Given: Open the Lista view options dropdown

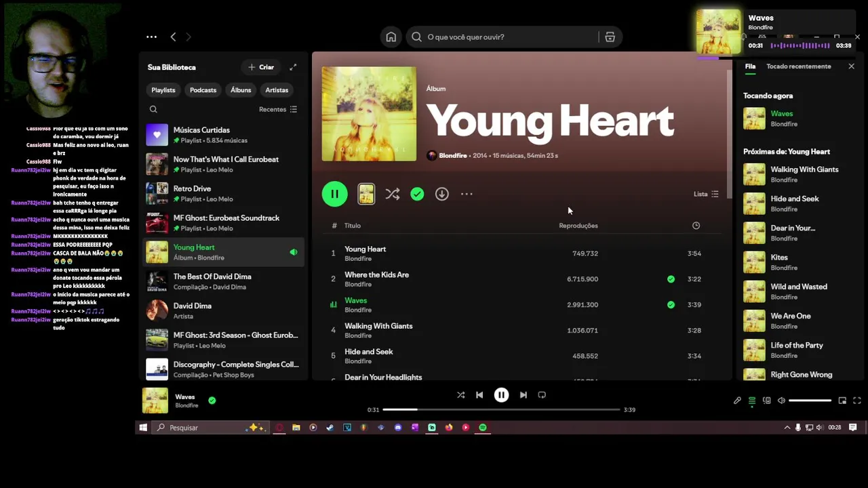Looking at the screenshot, I should pos(706,194).
